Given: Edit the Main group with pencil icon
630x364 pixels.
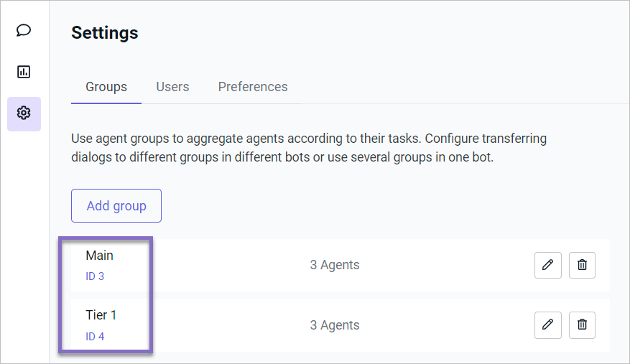Looking at the screenshot, I should pos(548,265).
